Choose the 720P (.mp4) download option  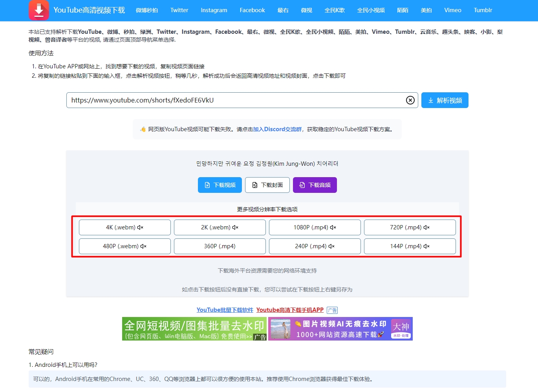point(410,227)
